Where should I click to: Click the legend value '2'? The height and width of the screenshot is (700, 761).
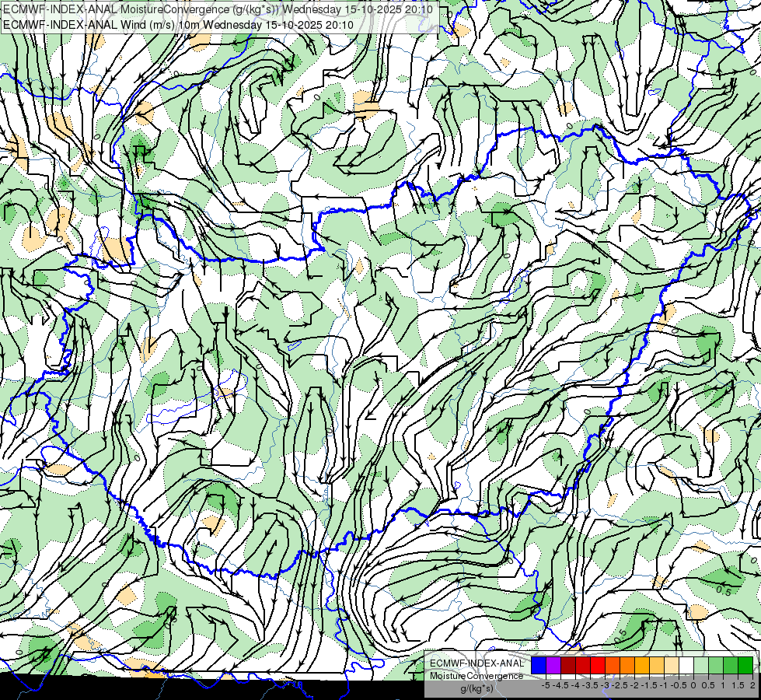coord(752,685)
